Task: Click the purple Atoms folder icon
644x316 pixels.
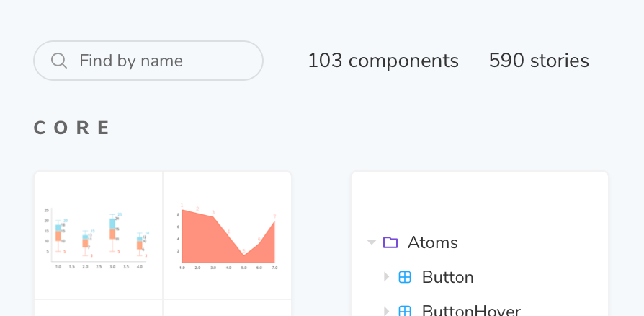Action: pyautogui.click(x=390, y=242)
